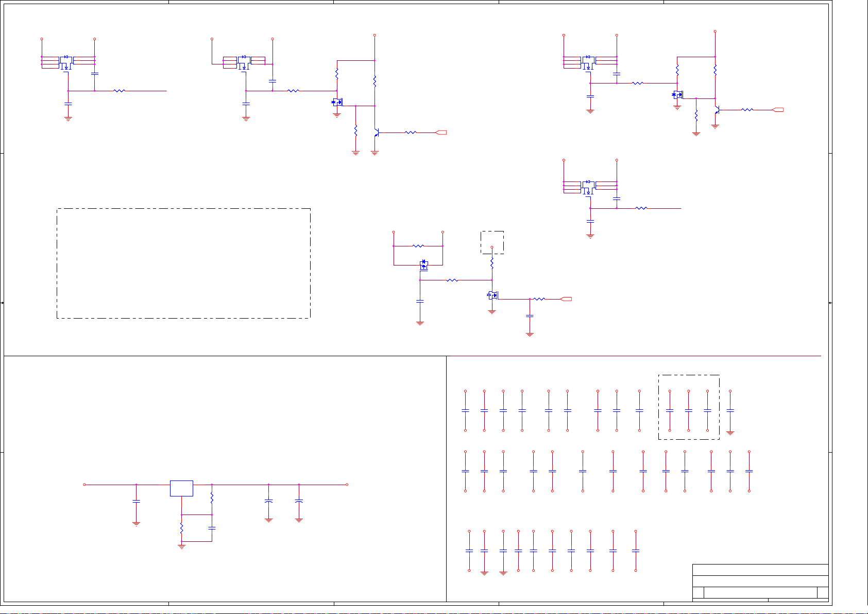Select the resistor bridging two power pins above the single MOSFET
This screenshot has height=614, width=868.
[x=418, y=246]
